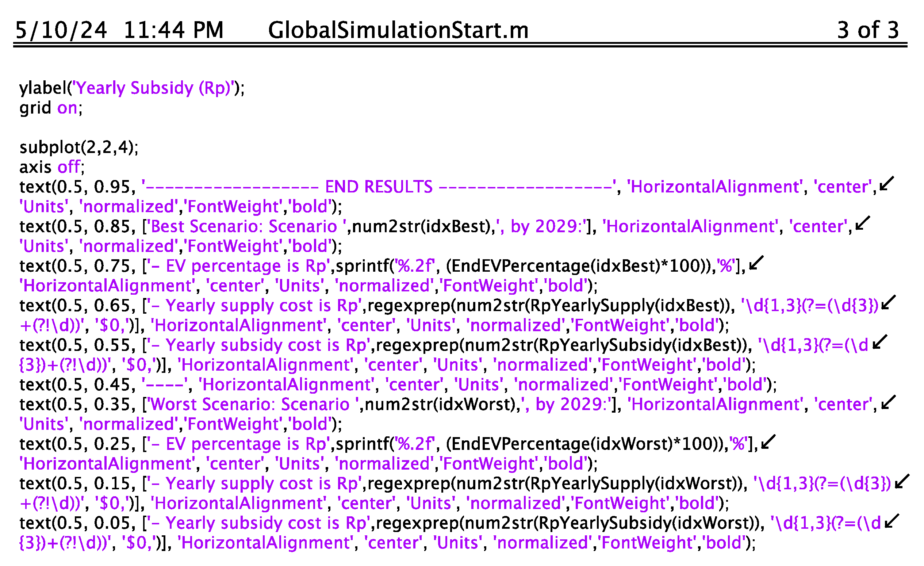
Task: Click line-wrap arrow after END RESULTS line
Action: tap(886, 184)
